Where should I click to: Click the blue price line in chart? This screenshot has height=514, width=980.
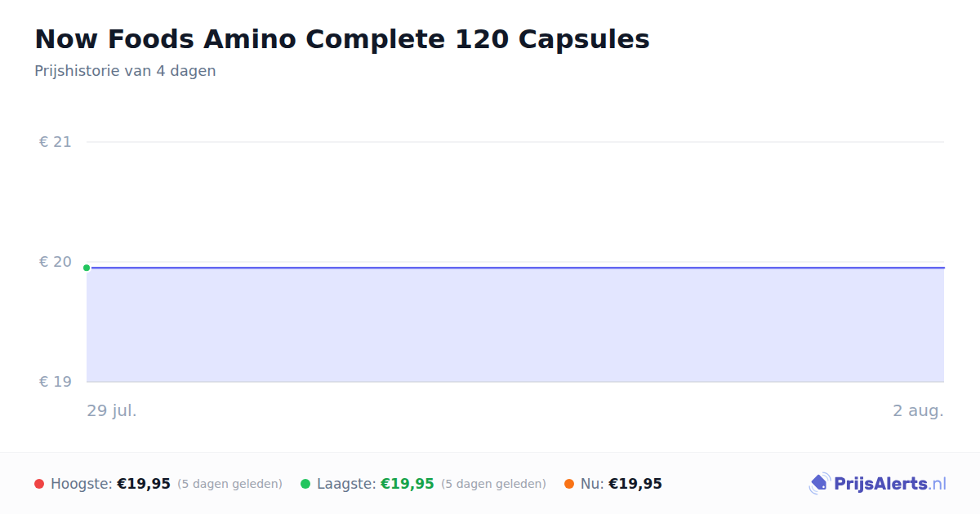[515, 268]
